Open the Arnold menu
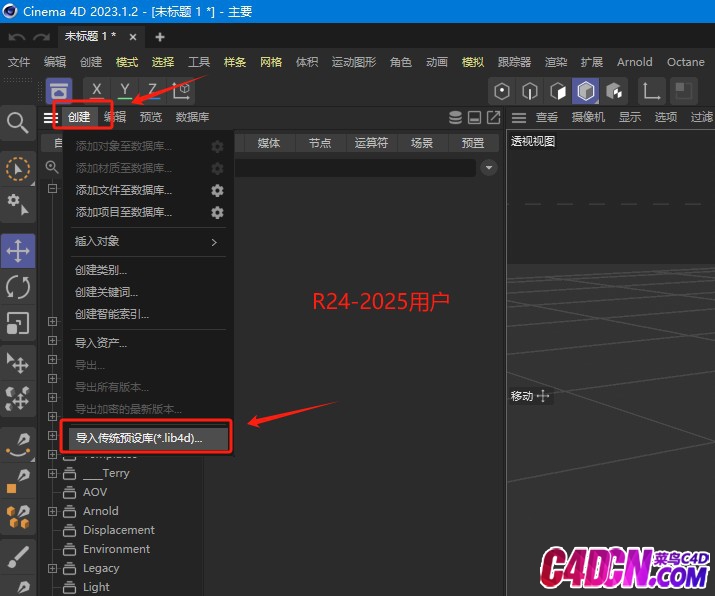Image resolution: width=715 pixels, height=596 pixels. (x=634, y=62)
